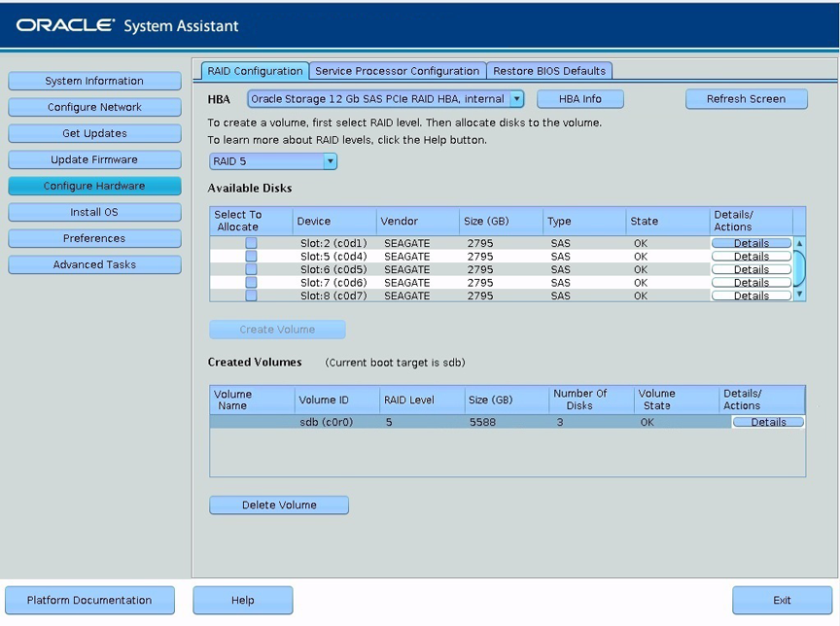840x626 pixels.
Task: Show Details for sdb (c0r0) volume
Action: 767,423
